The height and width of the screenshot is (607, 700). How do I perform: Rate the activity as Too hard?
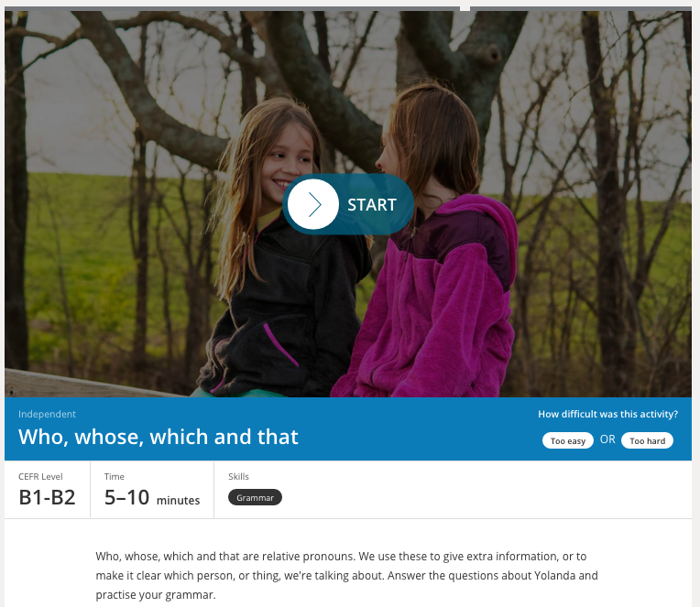click(x=647, y=440)
